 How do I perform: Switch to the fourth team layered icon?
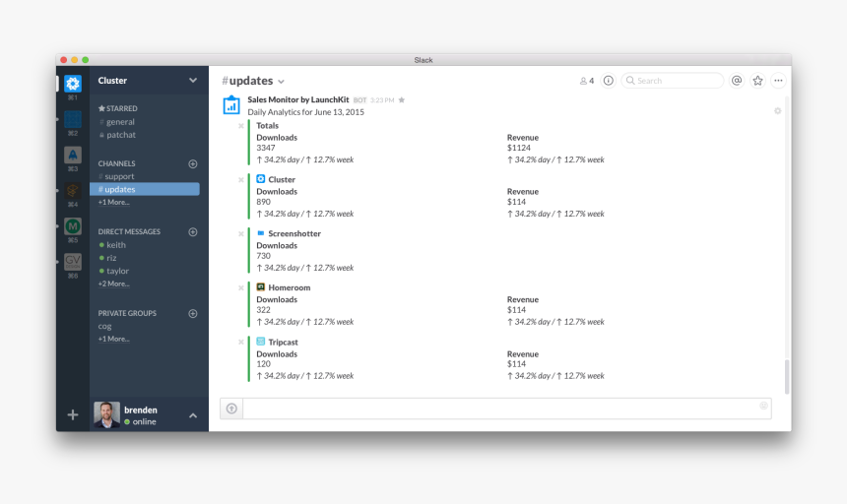73,191
